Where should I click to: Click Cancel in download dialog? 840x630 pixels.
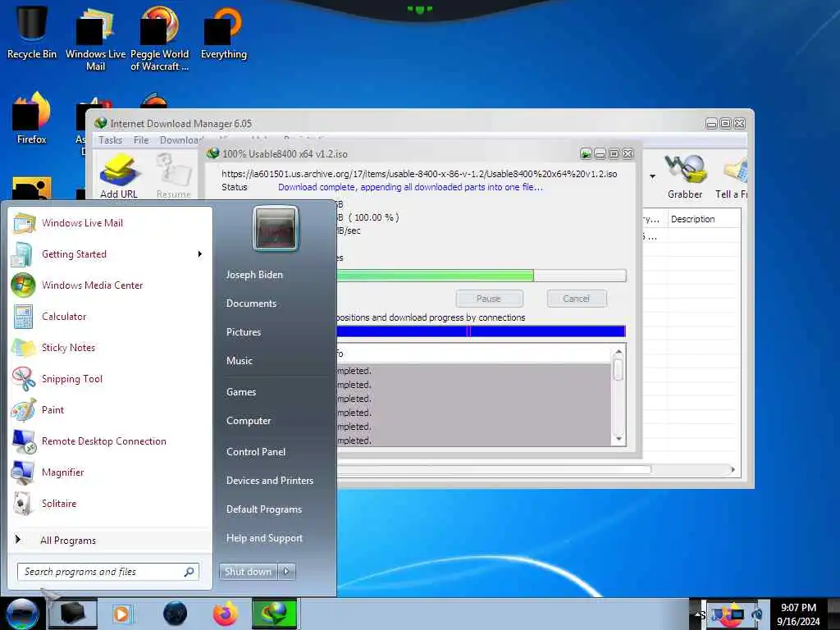pyautogui.click(x=577, y=299)
